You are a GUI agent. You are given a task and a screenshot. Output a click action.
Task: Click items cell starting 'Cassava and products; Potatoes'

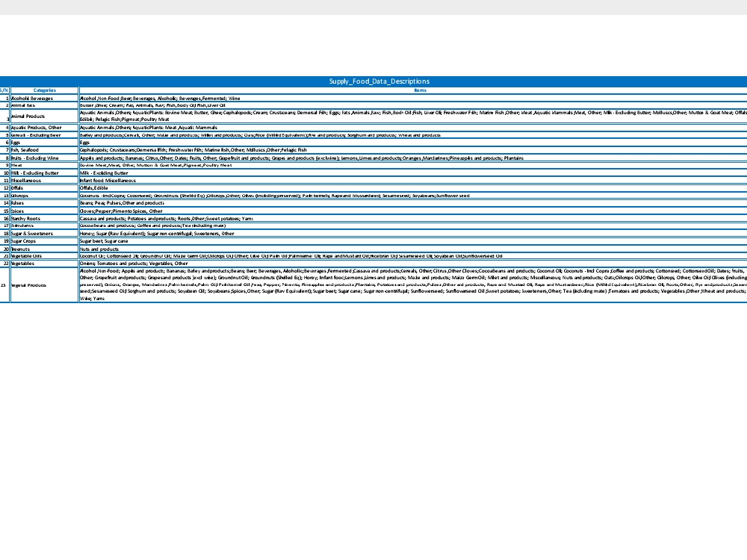point(413,219)
